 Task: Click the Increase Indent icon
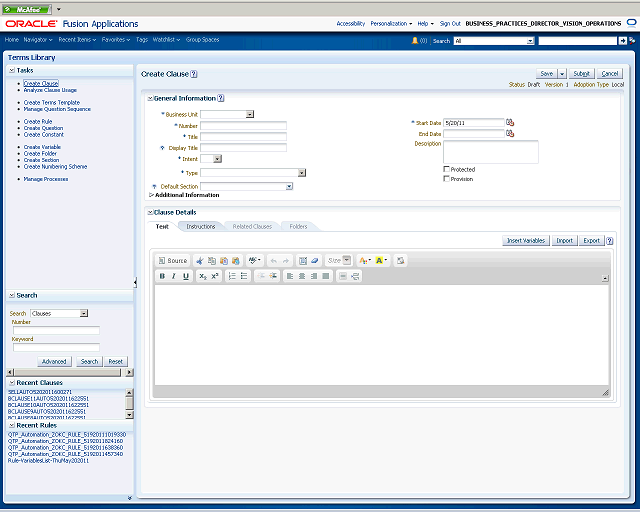click(273, 276)
